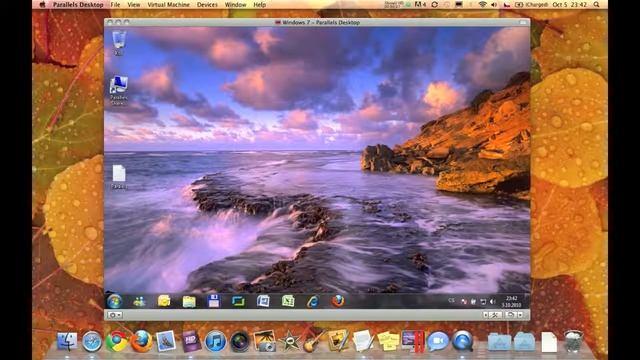
Task: Open the document stack in Dock
Action: click(549, 342)
